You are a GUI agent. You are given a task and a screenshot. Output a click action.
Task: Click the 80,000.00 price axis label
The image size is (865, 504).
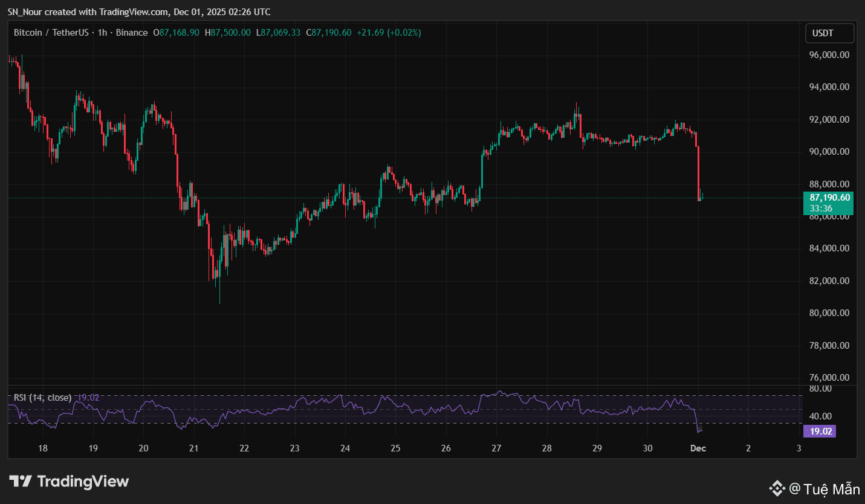click(829, 313)
